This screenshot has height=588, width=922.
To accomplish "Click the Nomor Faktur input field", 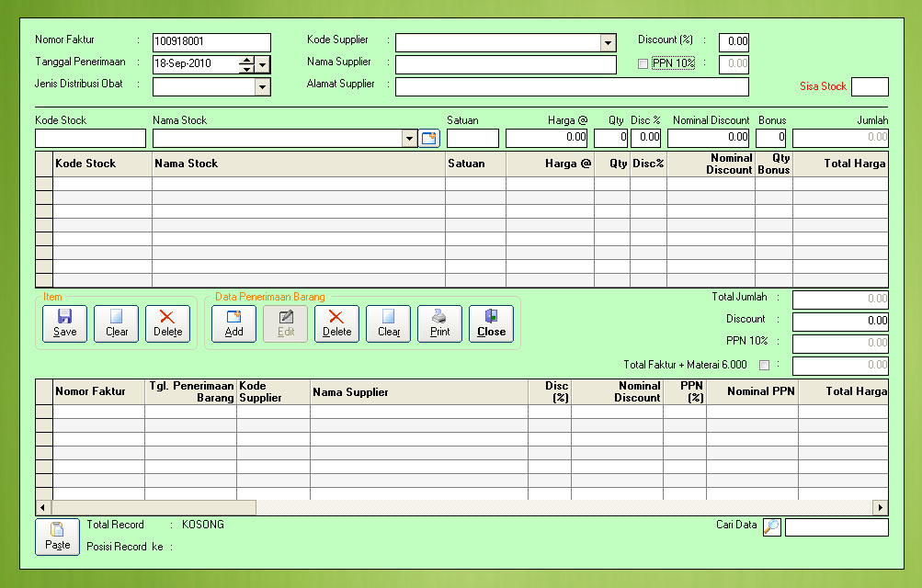I will pyautogui.click(x=211, y=42).
